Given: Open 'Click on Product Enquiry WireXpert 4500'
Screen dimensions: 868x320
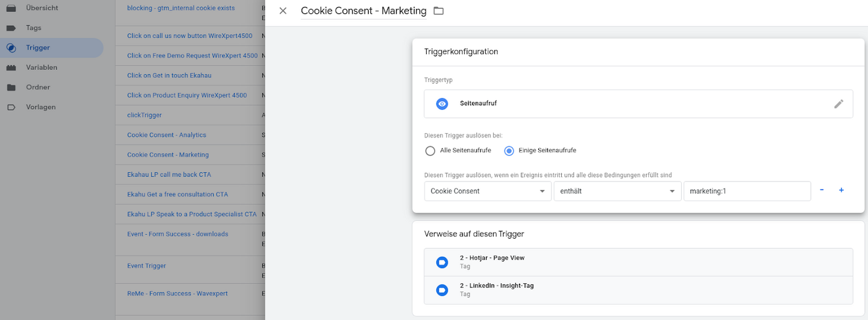Looking at the screenshot, I should click(187, 95).
